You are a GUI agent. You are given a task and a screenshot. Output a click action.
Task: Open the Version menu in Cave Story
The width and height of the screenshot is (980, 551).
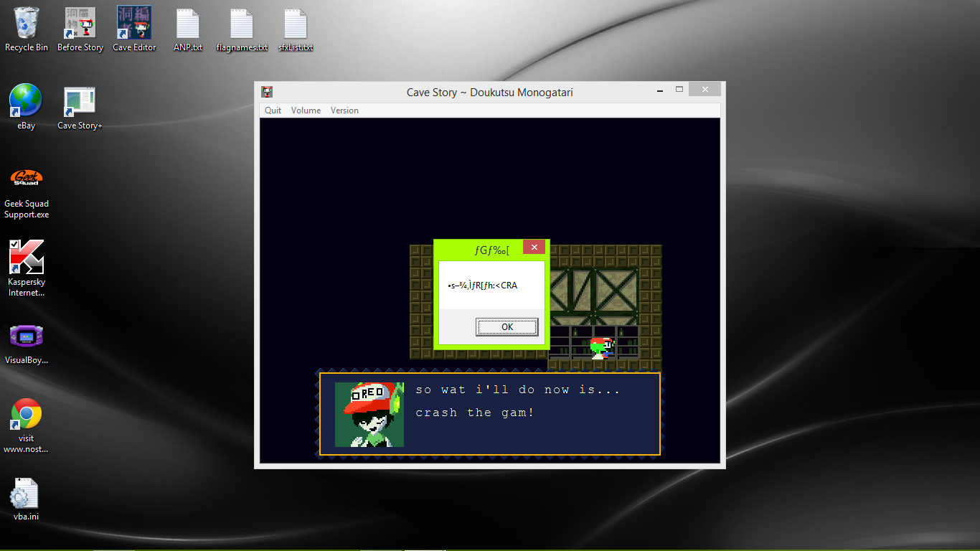344,110
